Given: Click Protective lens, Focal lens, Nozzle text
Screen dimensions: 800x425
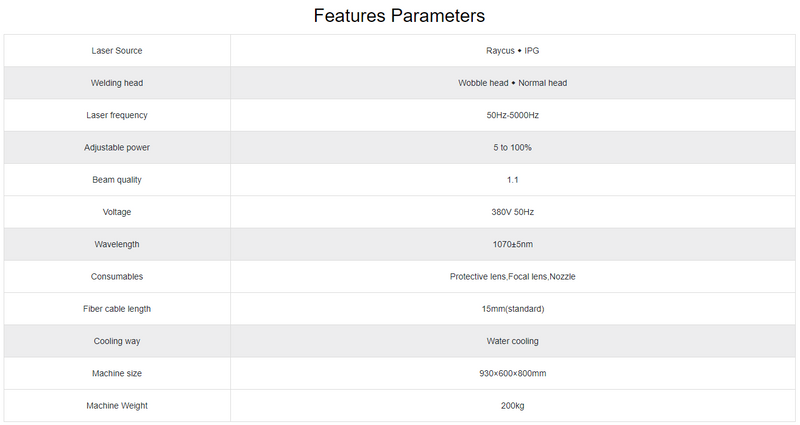Looking at the screenshot, I should 513,277.
